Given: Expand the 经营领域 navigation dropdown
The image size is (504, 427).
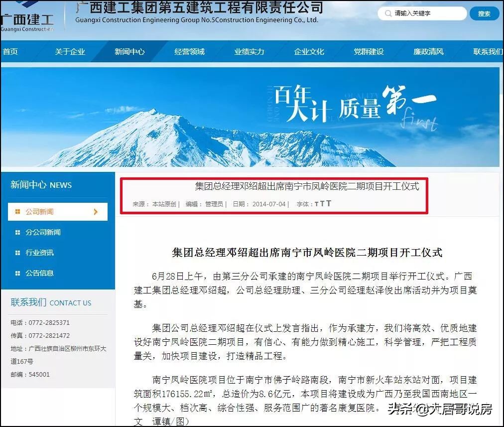Looking at the screenshot, I should click(190, 51).
